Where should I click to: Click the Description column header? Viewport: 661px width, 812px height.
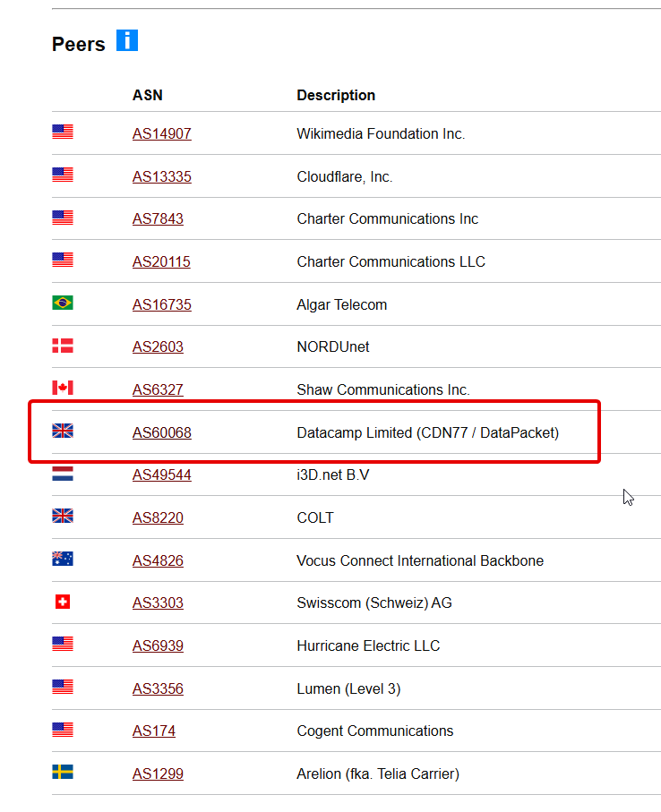(x=336, y=95)
